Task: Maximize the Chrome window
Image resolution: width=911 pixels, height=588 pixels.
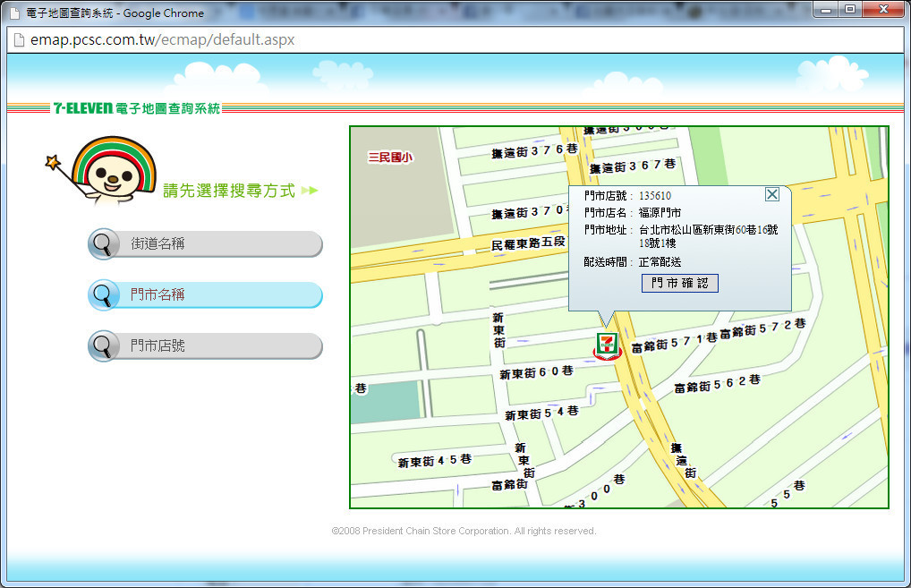Action: point(850,9)
